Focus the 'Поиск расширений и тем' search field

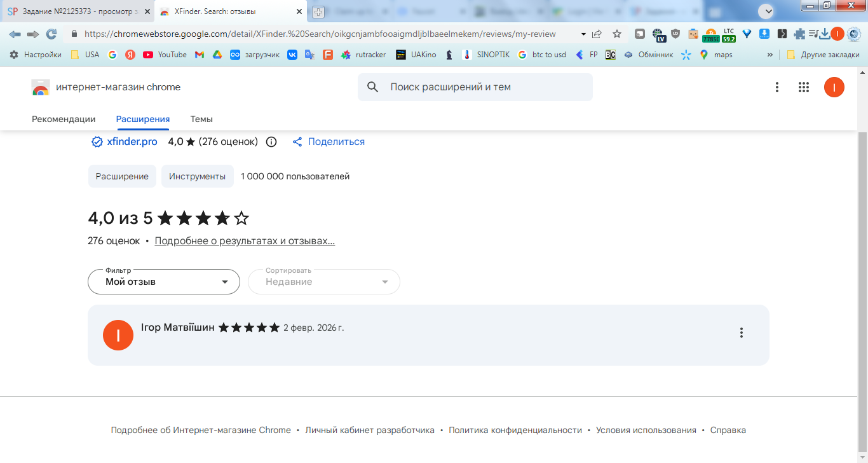(475, 87)
